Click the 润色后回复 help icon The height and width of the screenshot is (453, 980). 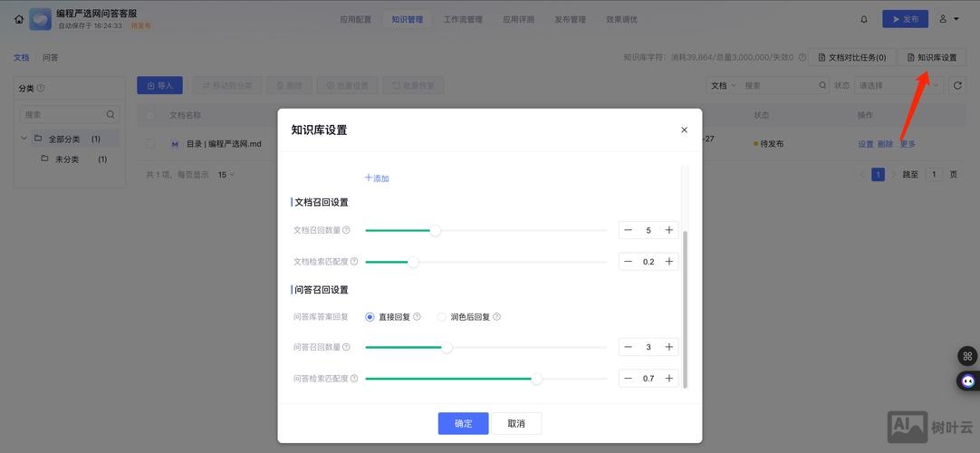(x=497, y=317)
